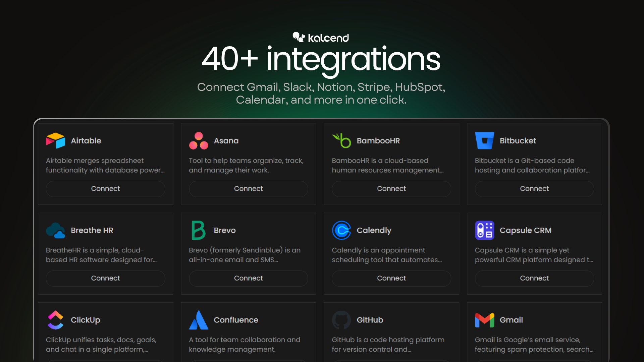The width and height of the screenshot is (644, 362).
Task: Click 'Brevo (formerly Sendinblue)' description
Action: [245, 255]
